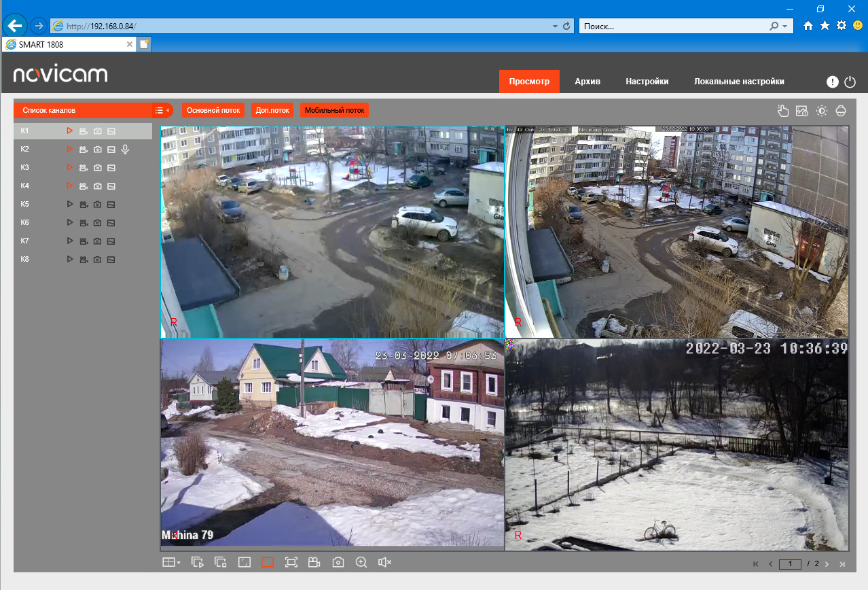Switch to the Архив tab
Screen dimensions: 868x590
(587, 82)
